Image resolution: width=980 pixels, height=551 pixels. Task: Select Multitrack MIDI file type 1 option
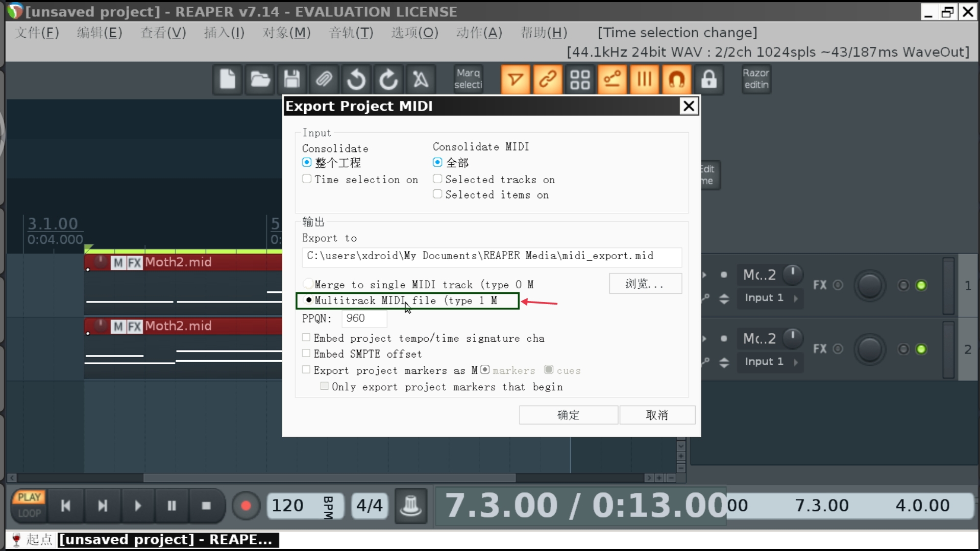coord(309,300)
